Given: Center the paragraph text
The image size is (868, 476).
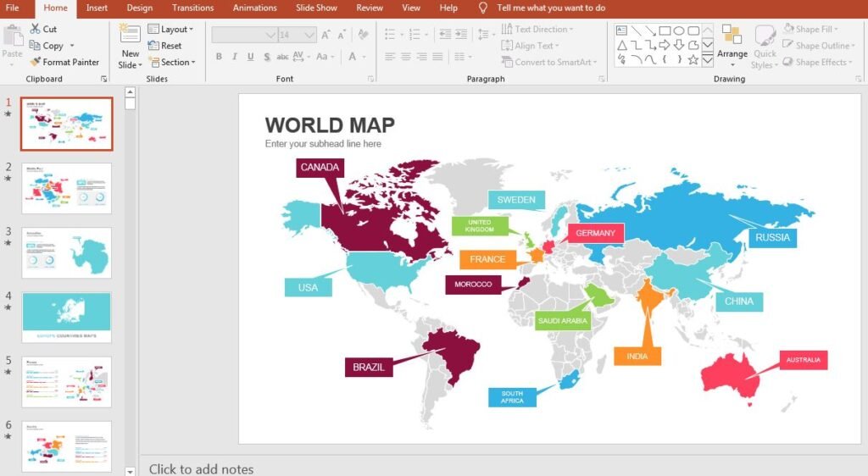Looking at the screenshot, I should (x=406, y=57).
